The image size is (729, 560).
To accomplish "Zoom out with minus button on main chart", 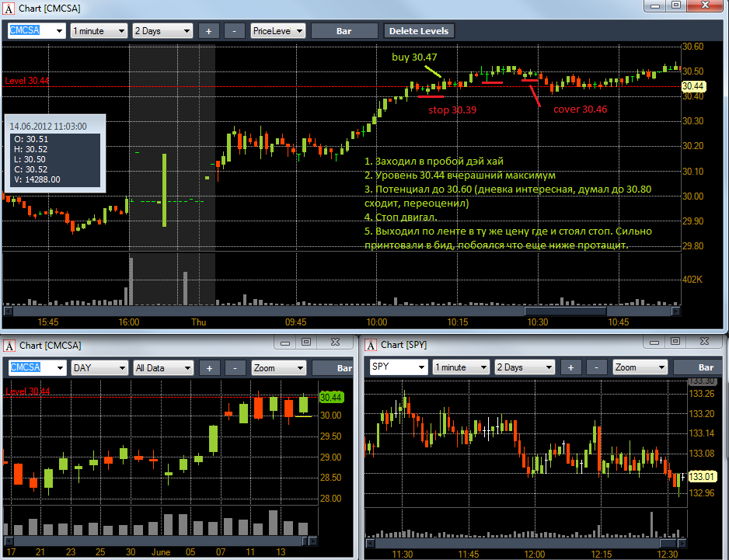I will 235,31.
